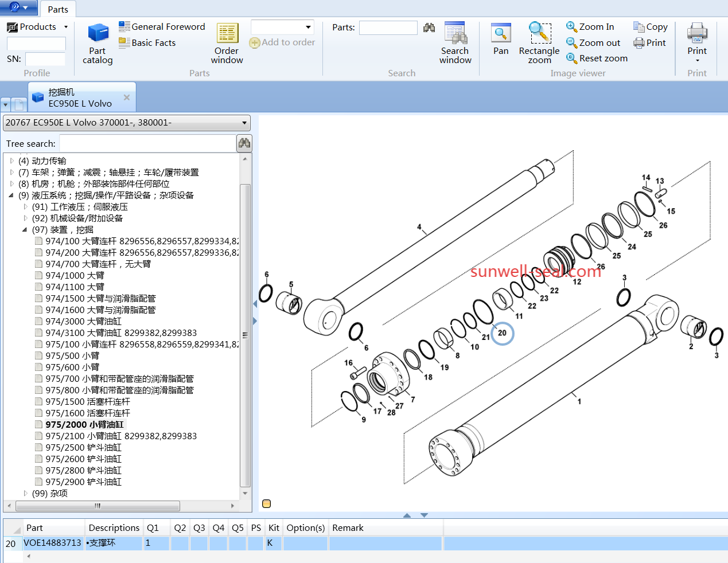Open Basic Facts
Screen dimensions: 728x563
pyautogui.click(x=147, y=43)
